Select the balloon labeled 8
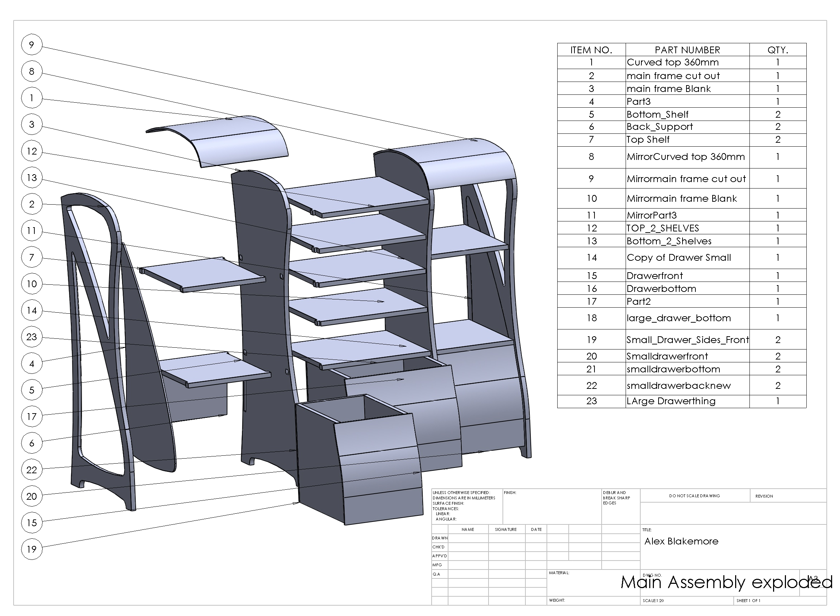840x616 pixels. (32, 71)
